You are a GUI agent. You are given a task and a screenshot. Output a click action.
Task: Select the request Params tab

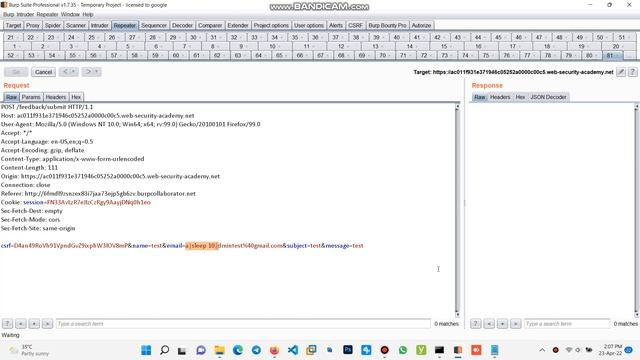31,97
